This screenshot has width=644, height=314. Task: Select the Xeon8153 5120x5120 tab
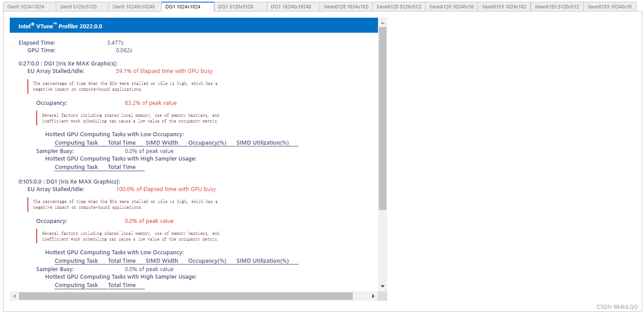point(557,7)
